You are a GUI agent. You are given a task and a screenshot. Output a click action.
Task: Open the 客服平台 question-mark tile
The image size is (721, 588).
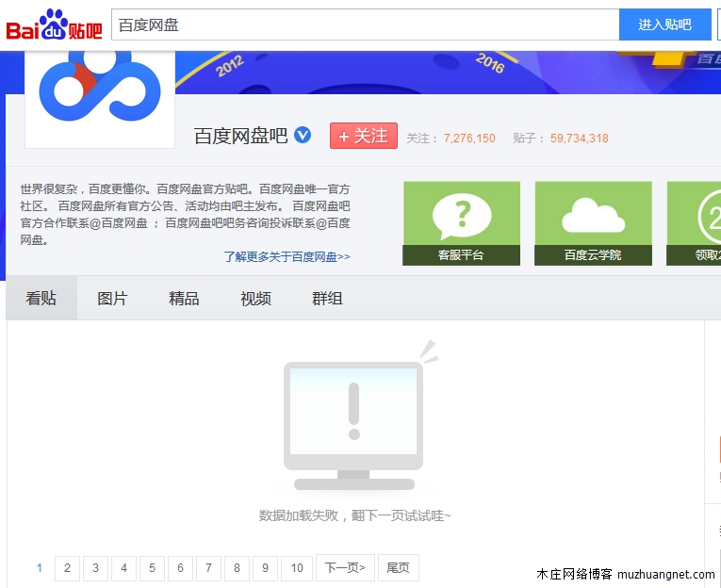pyautogui.click(x=462, y=223)
